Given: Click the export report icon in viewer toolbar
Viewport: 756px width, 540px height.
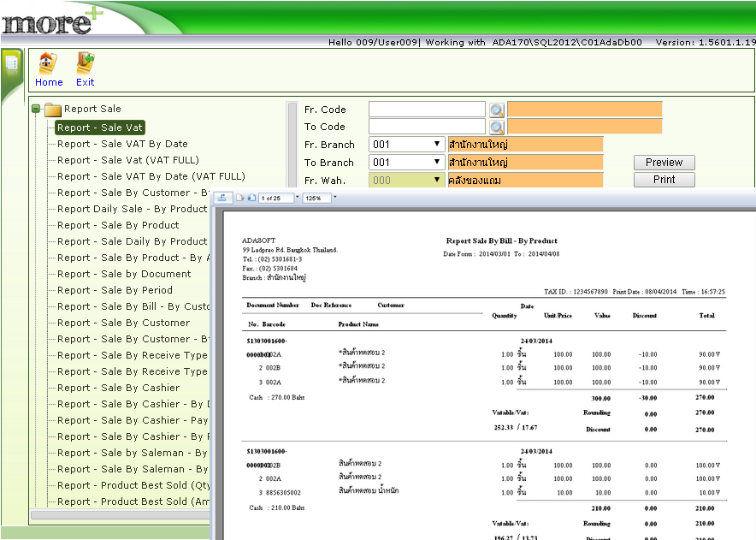Looking at the screenshot, I should [x=222, y=198].
